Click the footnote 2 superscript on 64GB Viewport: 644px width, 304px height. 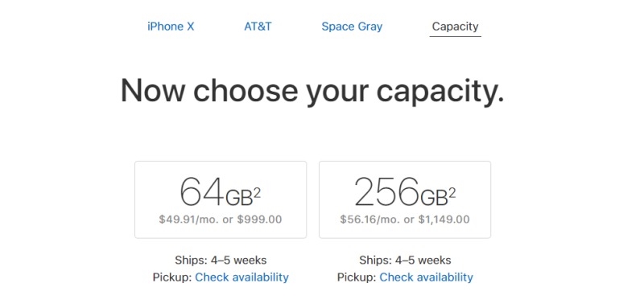pos(257,193)
